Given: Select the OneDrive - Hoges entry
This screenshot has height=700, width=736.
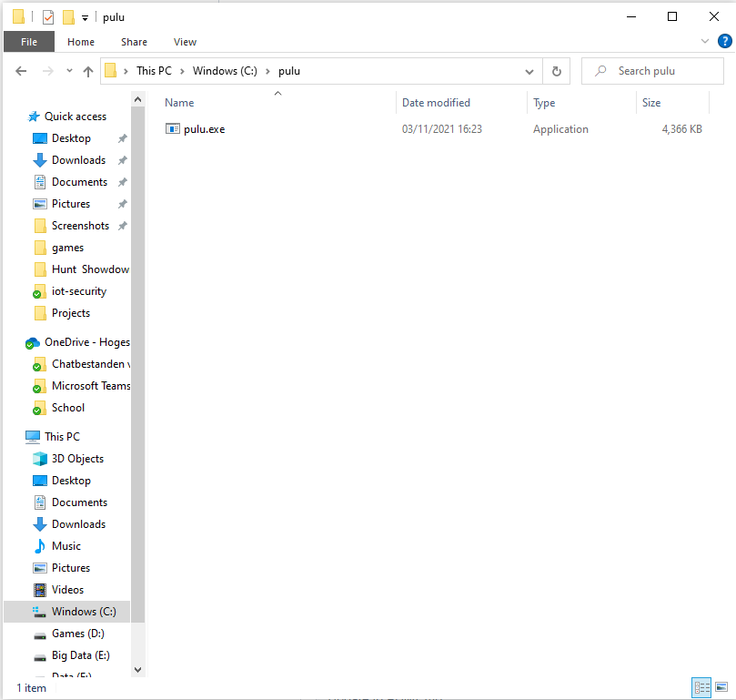Looking at the screenshot, I should tap(86, 342).
